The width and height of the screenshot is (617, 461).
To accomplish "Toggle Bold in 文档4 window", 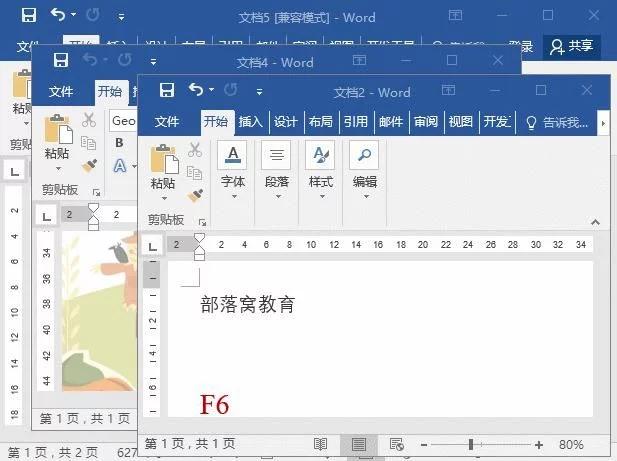I will [x=119, y=143].
